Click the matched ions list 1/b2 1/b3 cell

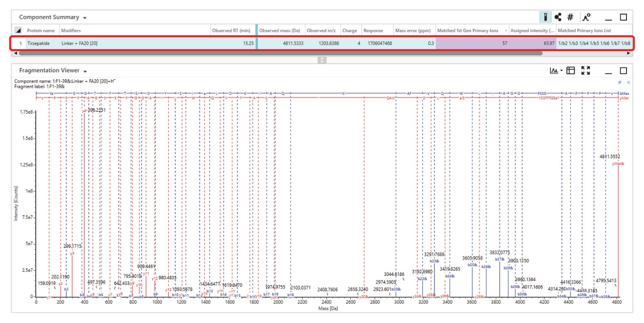[594, 43]
